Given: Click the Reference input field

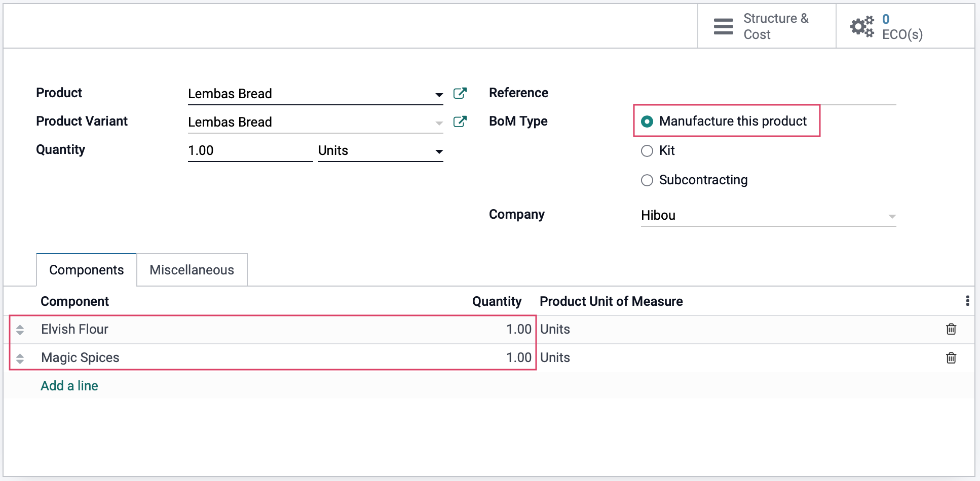Looking at the screenshot, I should tap(768, 94).
